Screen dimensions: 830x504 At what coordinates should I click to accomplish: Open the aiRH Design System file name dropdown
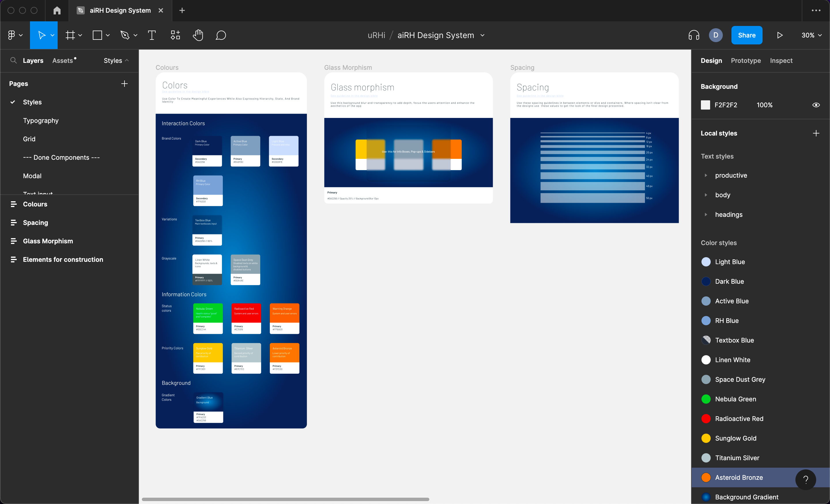pos(483,35)
